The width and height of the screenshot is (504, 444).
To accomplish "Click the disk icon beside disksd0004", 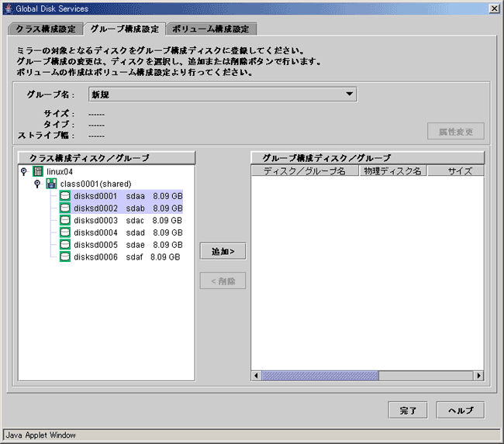I will 65,232.
